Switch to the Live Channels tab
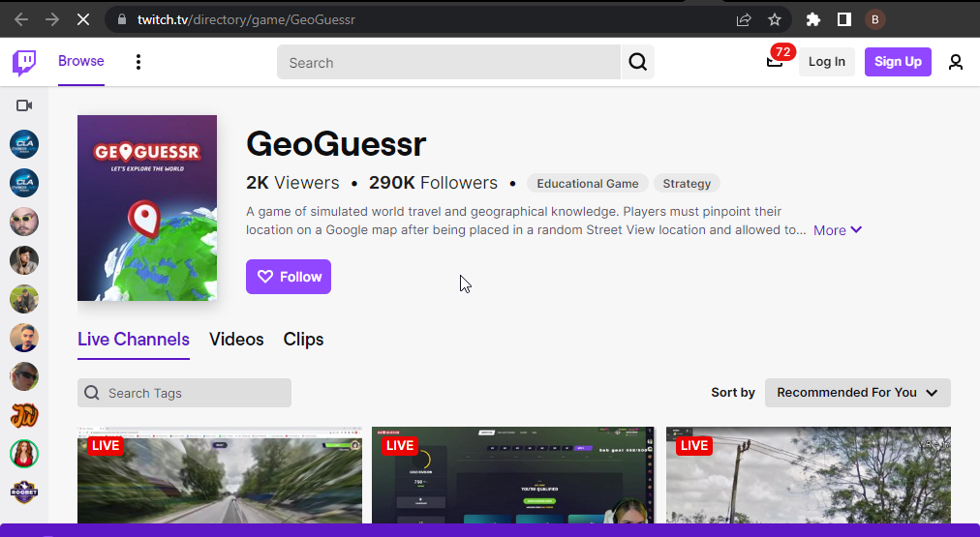Image resolution: width=980 pixels, height=537 pixels. point(133,339)
